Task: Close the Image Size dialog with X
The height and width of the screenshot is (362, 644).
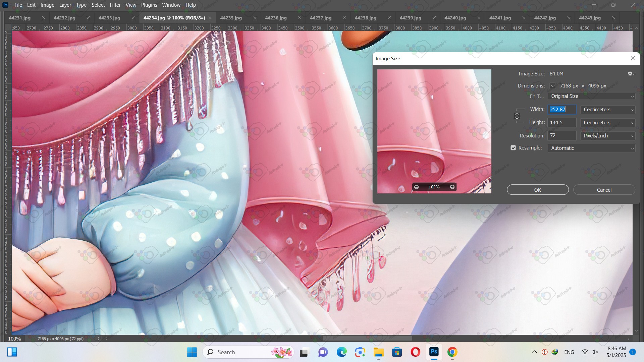Action: tap(633, 58)
